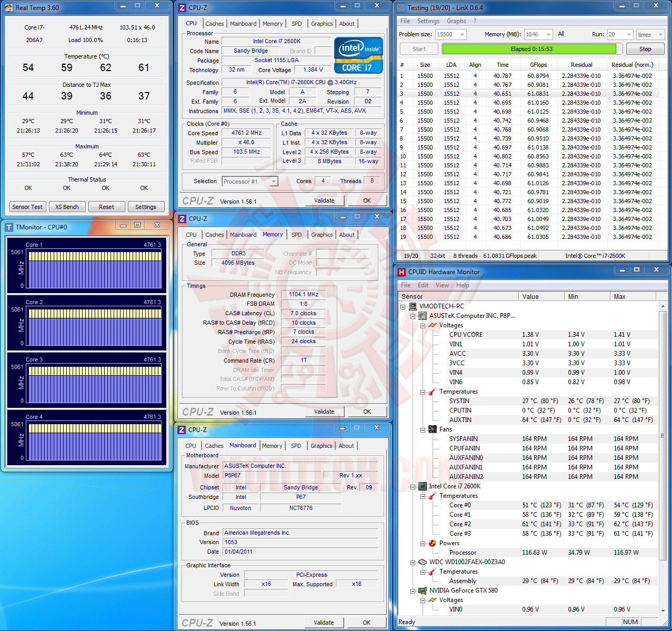Viewport: 672px width, 631px height.
Task: Click the XS Bench button
Action: pos(67,207)
